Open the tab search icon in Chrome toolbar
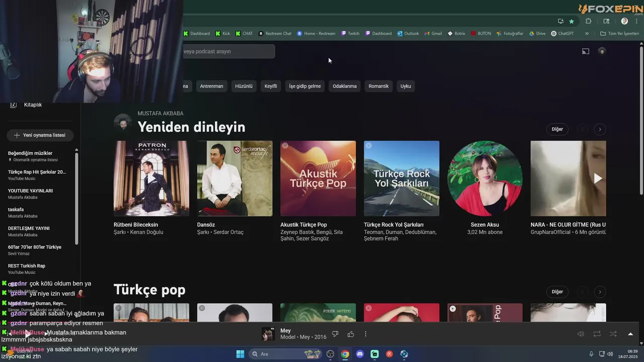The image size is (644, 362). [x=606, y=21]
